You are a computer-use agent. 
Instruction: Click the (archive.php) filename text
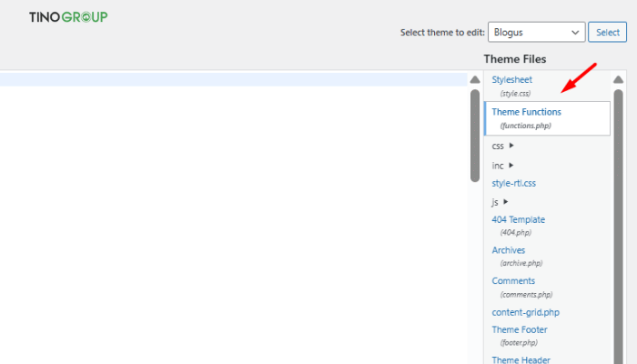coord(521,263)
